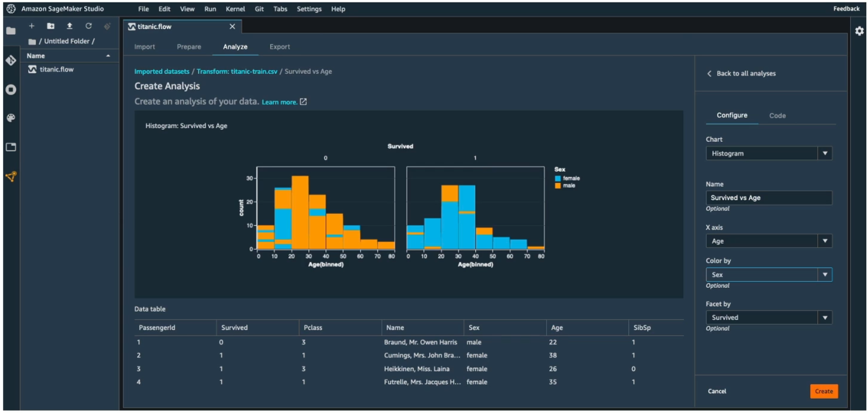Click the Cancel button
868x413 pixels.
[x=717, y=392]
